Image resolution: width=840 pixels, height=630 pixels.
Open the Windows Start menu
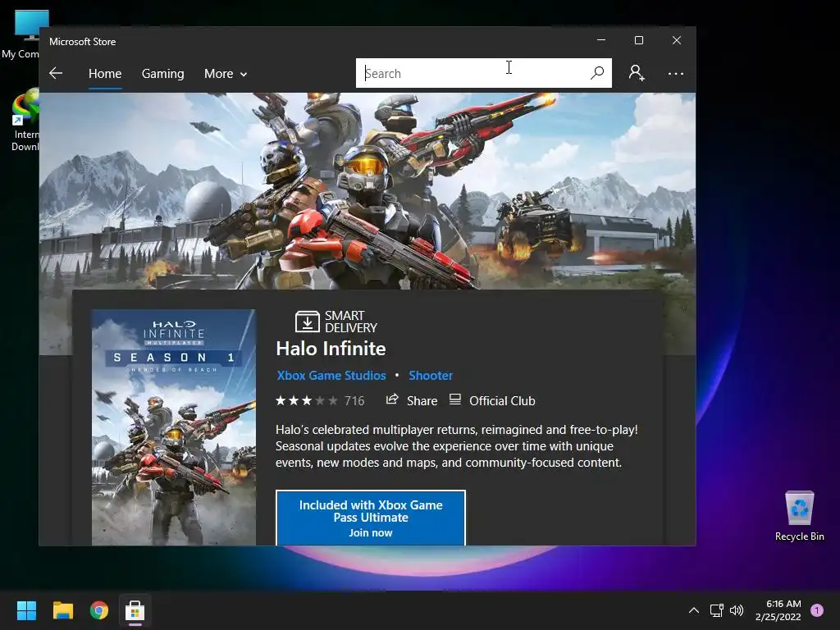pos(26,610)
